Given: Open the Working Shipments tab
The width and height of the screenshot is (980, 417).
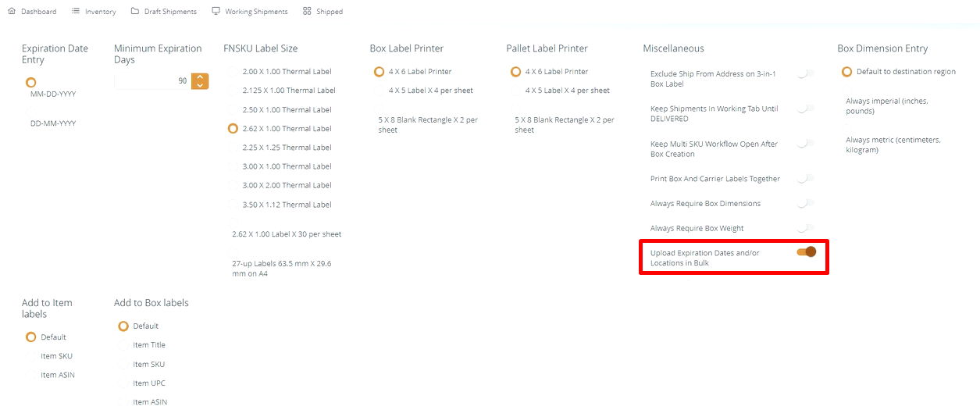Looking at the screenshot, I should [255, 12].
